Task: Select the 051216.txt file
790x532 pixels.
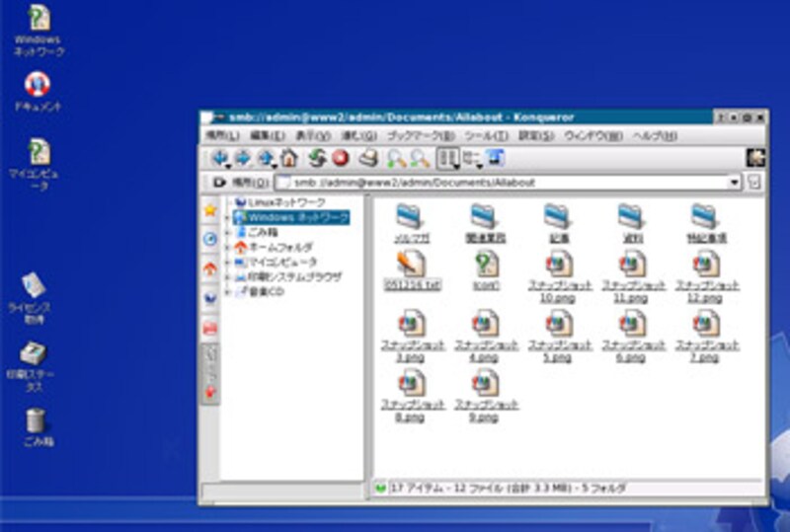Action: (411, 271)
